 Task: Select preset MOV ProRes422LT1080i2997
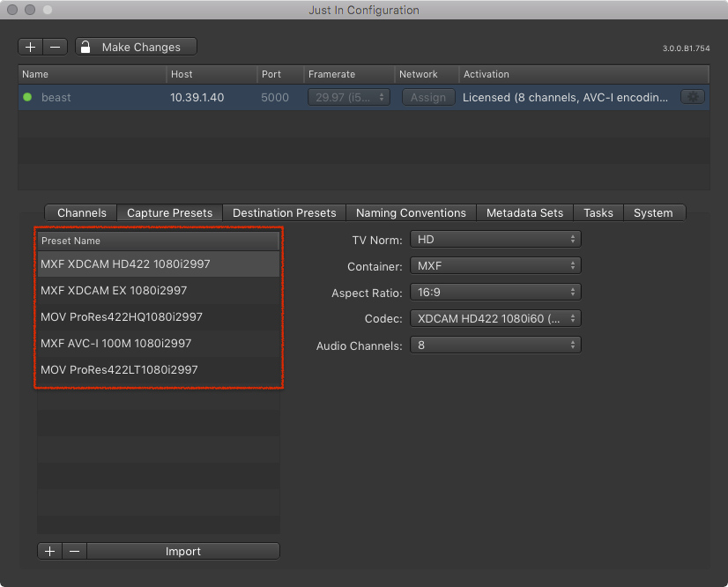click(159, 369)
